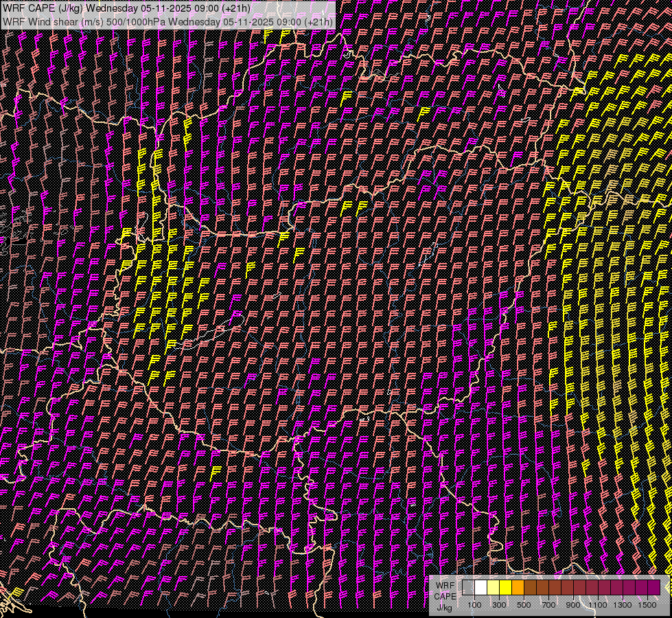This screenshot has height=618, width=672.
Task: Click the "WRF CAPE (J/kg)" title line
Action: pos(126,8)
